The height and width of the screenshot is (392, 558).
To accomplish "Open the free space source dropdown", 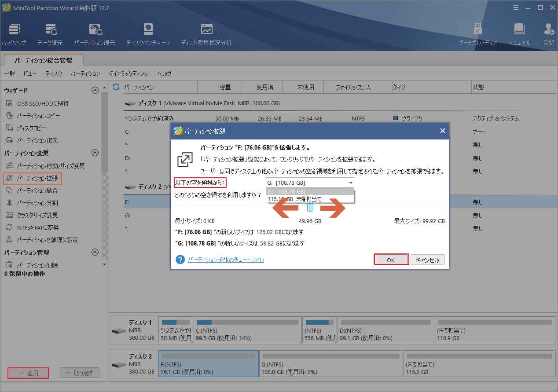I will tap(350, 183).
